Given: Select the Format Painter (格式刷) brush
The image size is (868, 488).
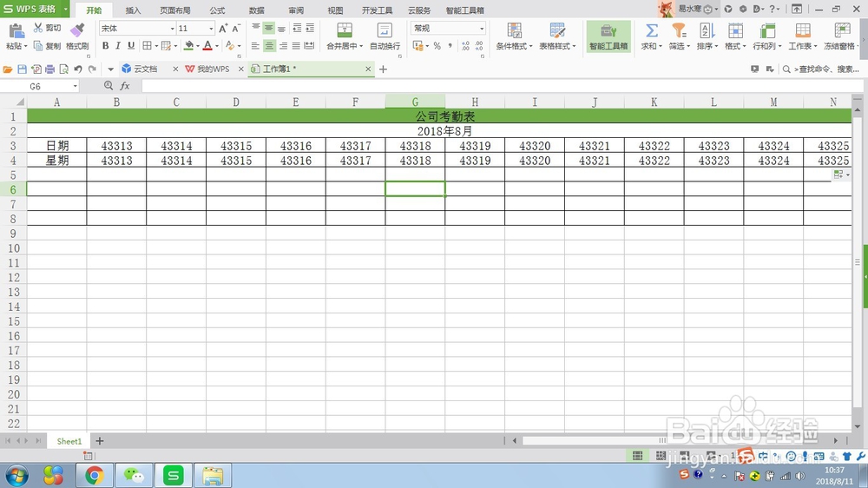Looking at the screenshot, I should pos(77,30).
